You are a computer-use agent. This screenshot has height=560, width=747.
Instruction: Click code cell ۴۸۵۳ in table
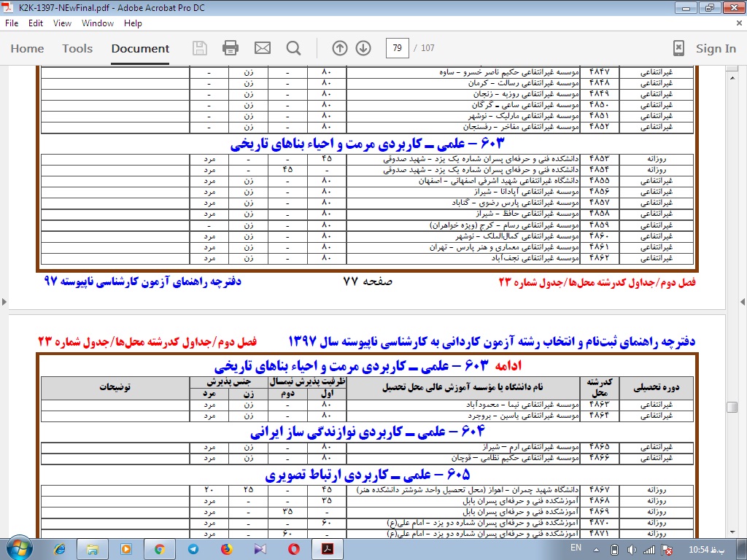(600, 158)
